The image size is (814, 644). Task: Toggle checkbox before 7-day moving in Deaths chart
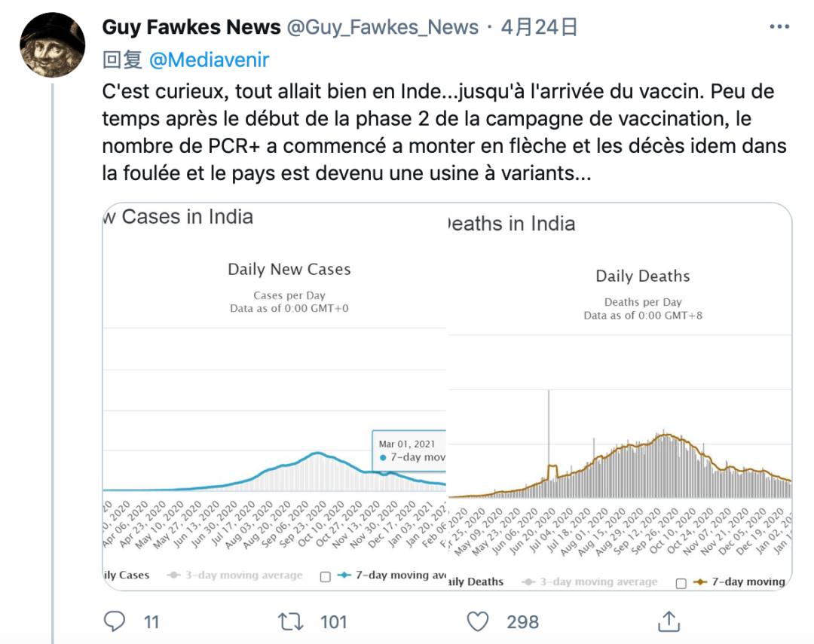point(682,583)
